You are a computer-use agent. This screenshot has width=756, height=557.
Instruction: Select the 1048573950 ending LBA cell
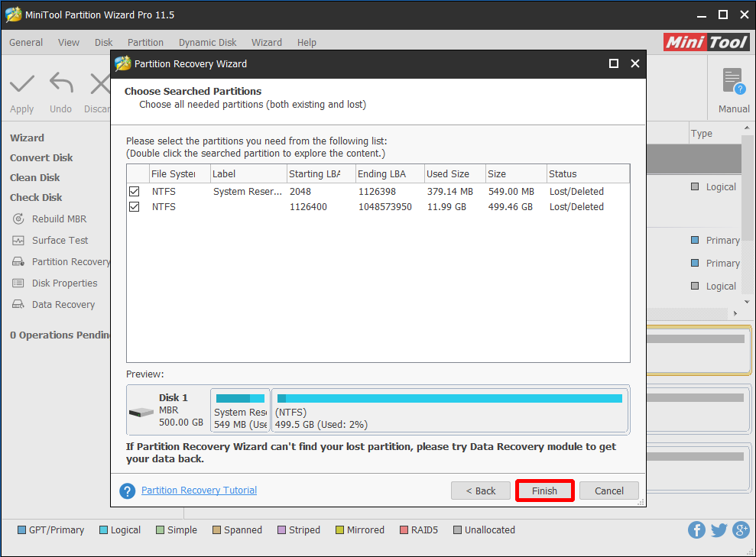(x=384, y=207)
